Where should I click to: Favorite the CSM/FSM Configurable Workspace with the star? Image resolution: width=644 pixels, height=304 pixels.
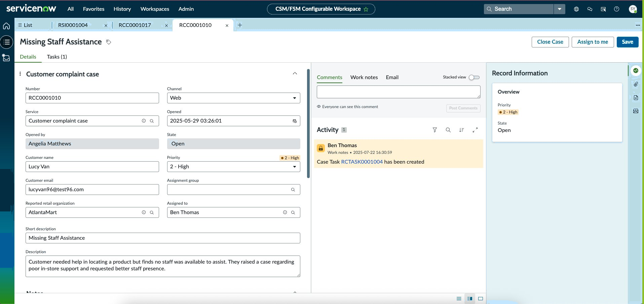(x=366, y=9)
